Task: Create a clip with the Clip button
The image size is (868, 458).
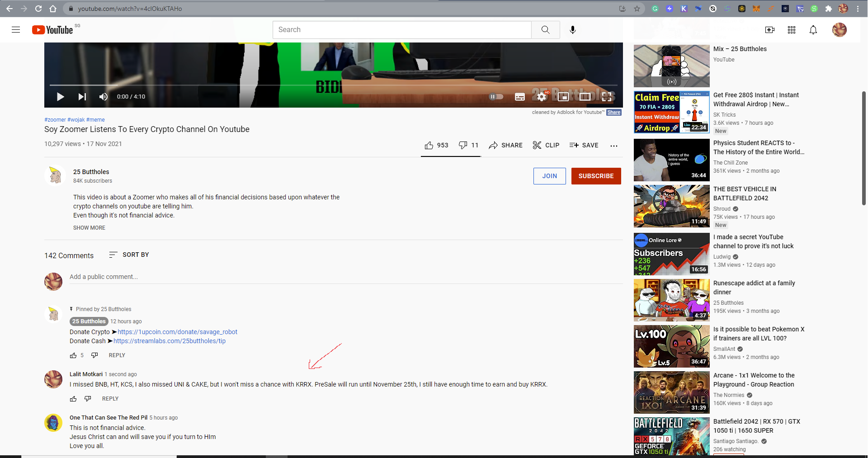Action: pos(546,145)
